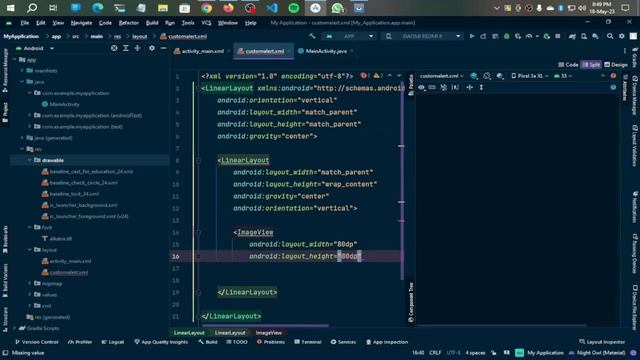Open the Build menu
Screen dimensions: 640x360
pyautogui.click(x=152, y=23)
